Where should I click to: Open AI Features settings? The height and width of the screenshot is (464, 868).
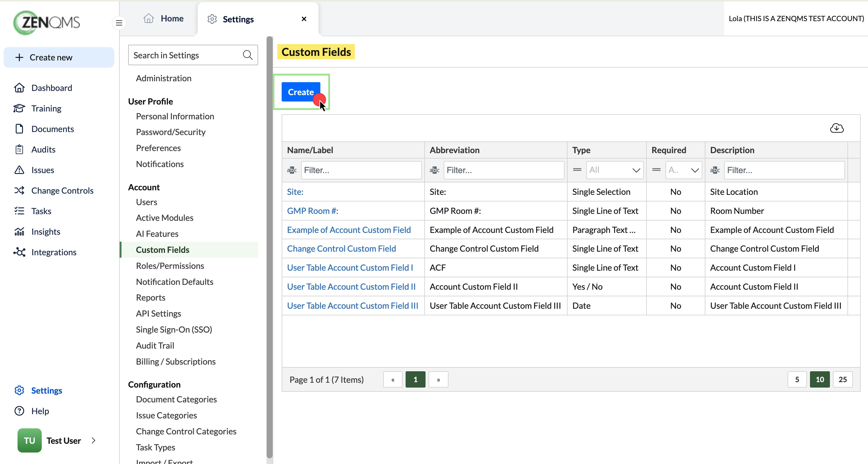157,234
